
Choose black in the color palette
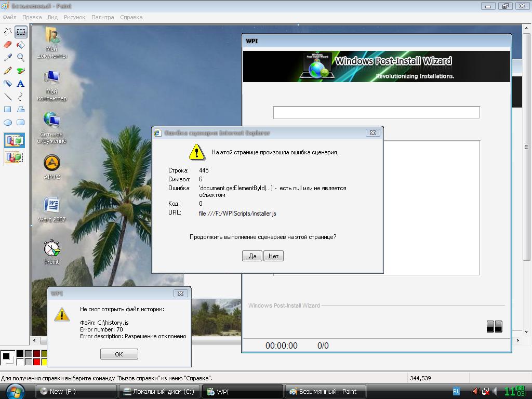20,354
